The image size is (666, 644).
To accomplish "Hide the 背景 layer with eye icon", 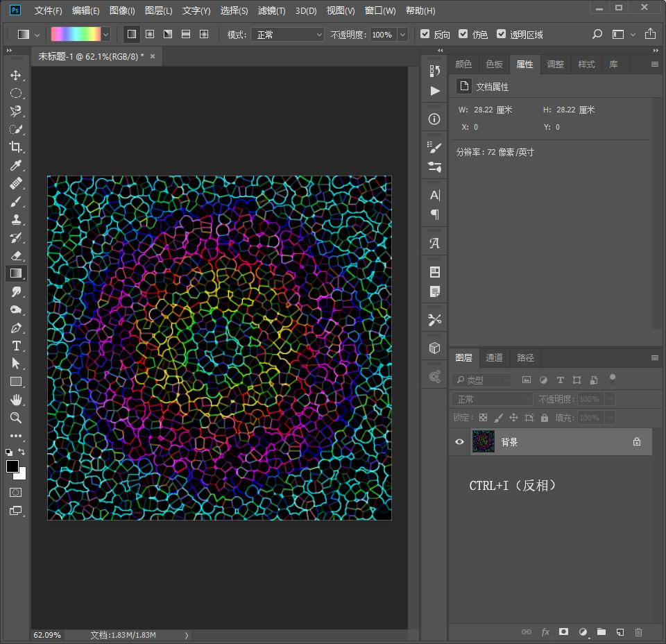I will 459,442.
